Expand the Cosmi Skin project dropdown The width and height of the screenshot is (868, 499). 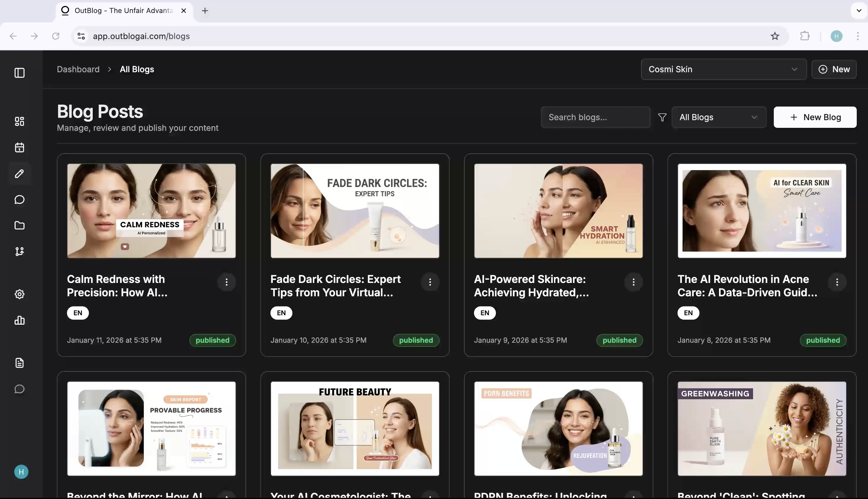pyautogui.click(x=723, y=69)
